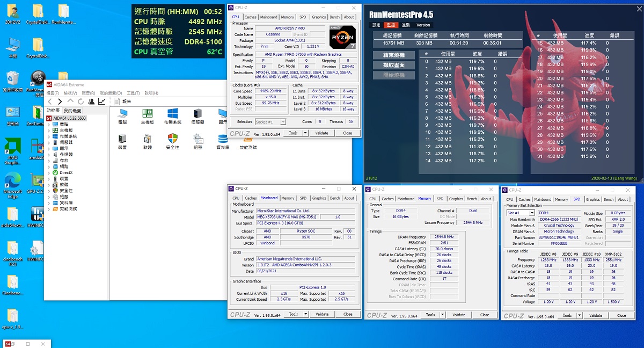Click Validate in the CPU-Z Mainboard window

(322, 314)
